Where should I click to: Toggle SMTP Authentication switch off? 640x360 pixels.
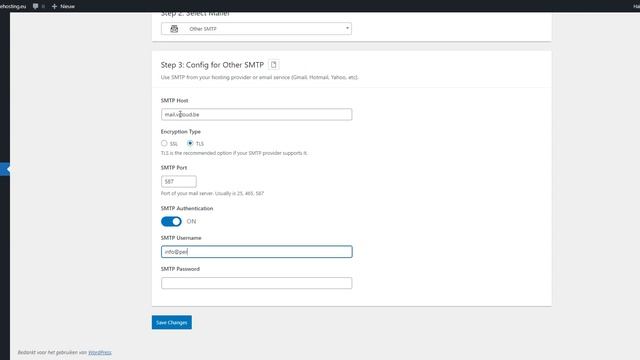(x=171, y=221)
